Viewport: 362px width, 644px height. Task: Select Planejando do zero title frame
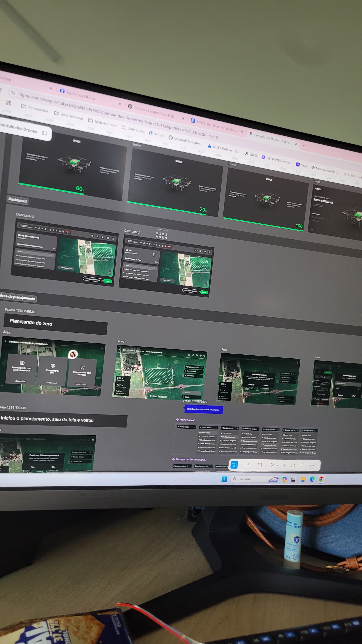tap(55, 324)
